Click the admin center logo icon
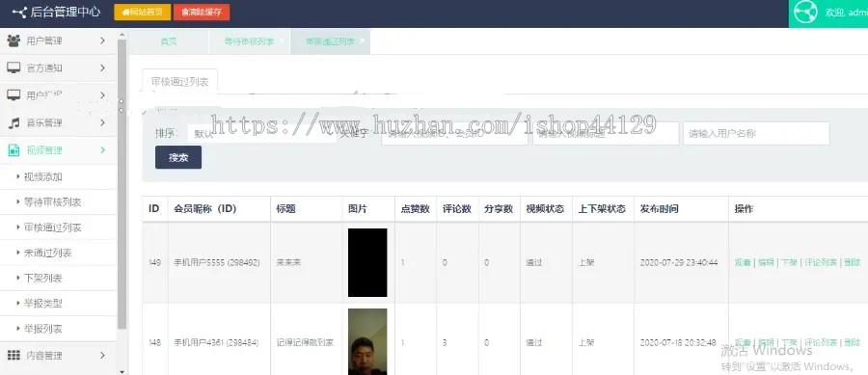This screenshot has width=868, height=375. click(x=19, y=12)
